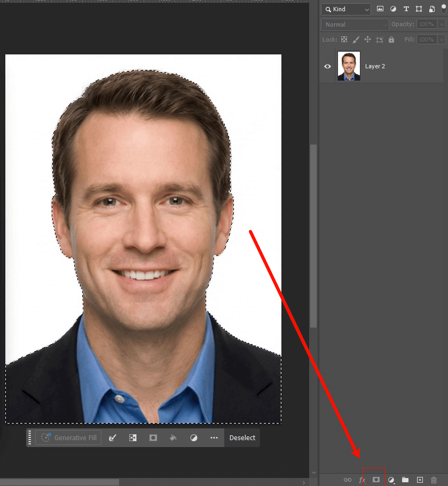The image size is (448, 486).
Task: Hide Layer 2 visibility
Action: [327, 66]
